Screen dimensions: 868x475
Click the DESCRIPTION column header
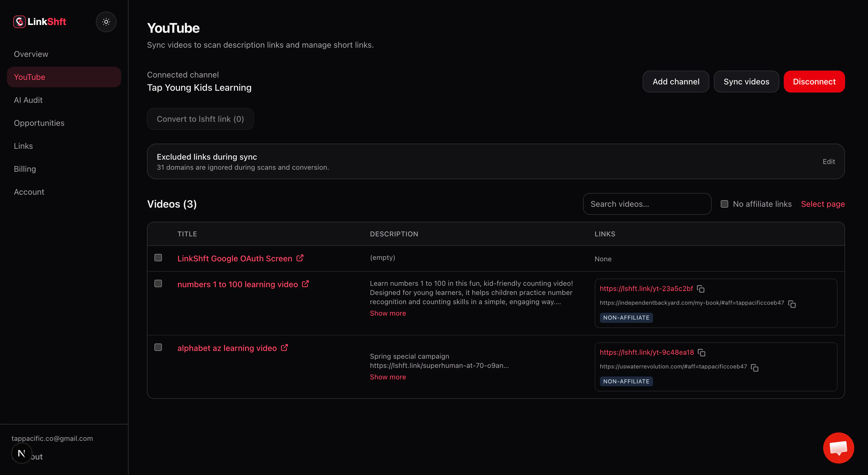(x=394, y=234)
